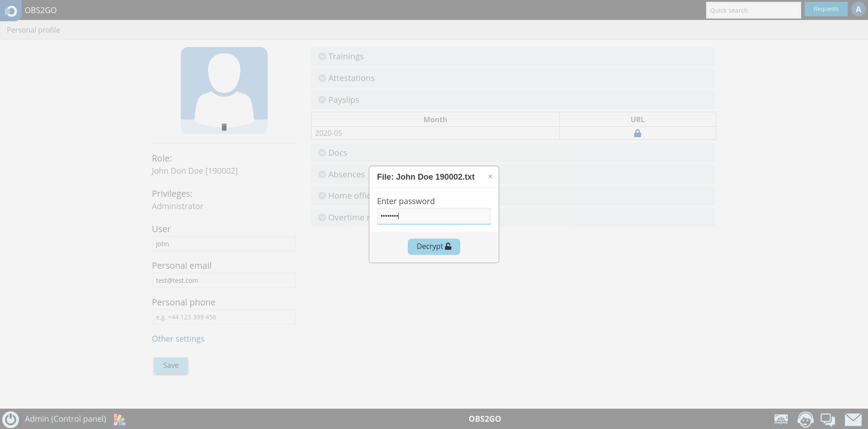Image resolution: width=868 pixels, height=429 pixels.
Task: Expand the Home office section
Action: (x=341, y=195)
